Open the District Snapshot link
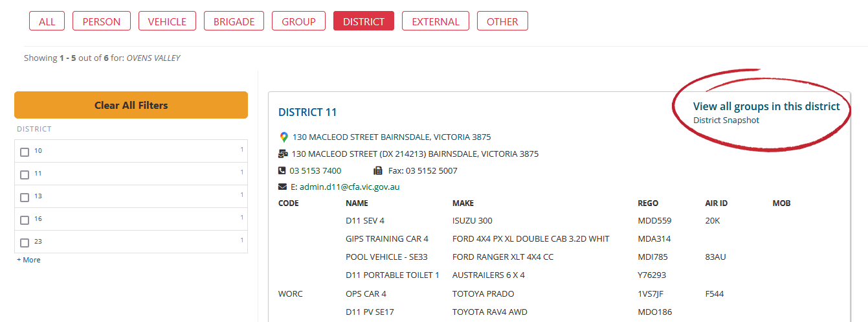868x322 pixels. click(726, 121)
